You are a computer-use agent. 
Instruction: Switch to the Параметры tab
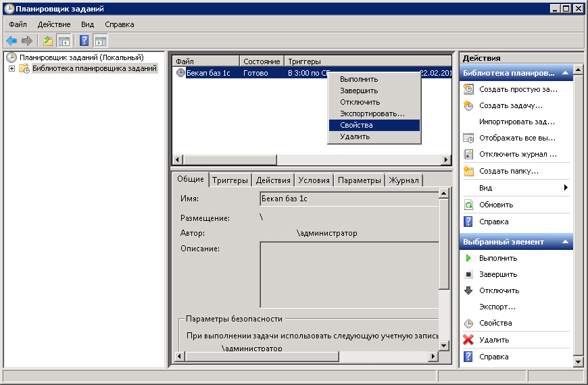coord(360,180)
